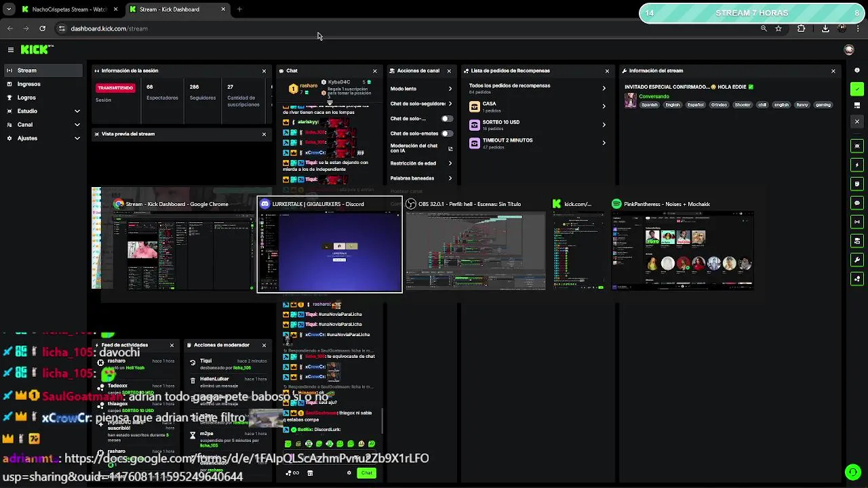Click the layout icon in right sidebar

857,105
